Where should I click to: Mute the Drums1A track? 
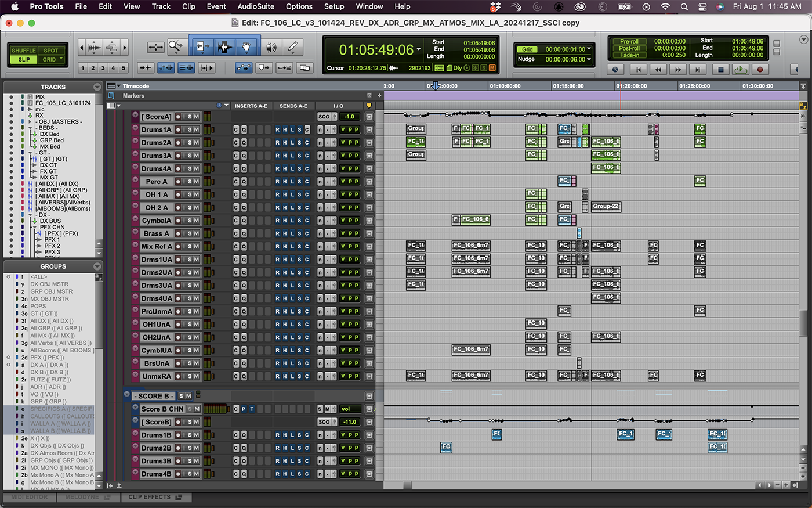[196, 129]
